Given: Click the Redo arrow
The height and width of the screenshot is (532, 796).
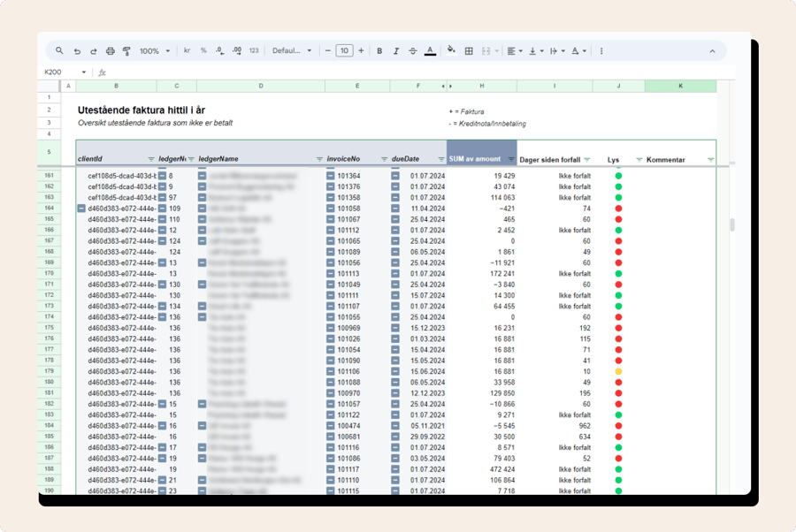Looking at the screenshot, I should [94, 51].
